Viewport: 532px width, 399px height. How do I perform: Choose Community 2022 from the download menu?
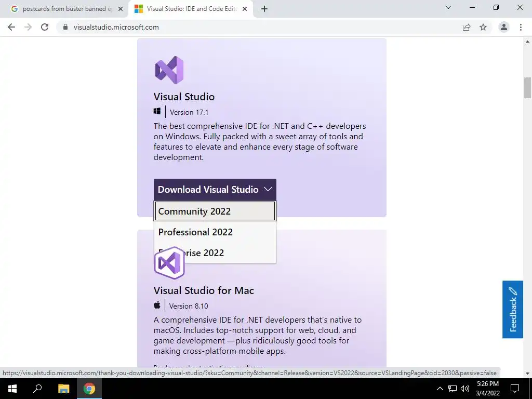[x=215, y=211]
